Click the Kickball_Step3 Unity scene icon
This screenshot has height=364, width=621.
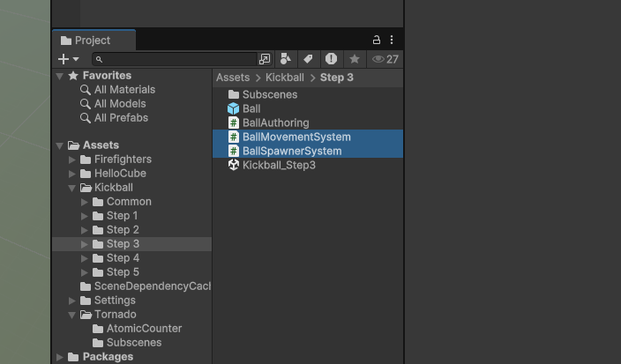(233, 165)
